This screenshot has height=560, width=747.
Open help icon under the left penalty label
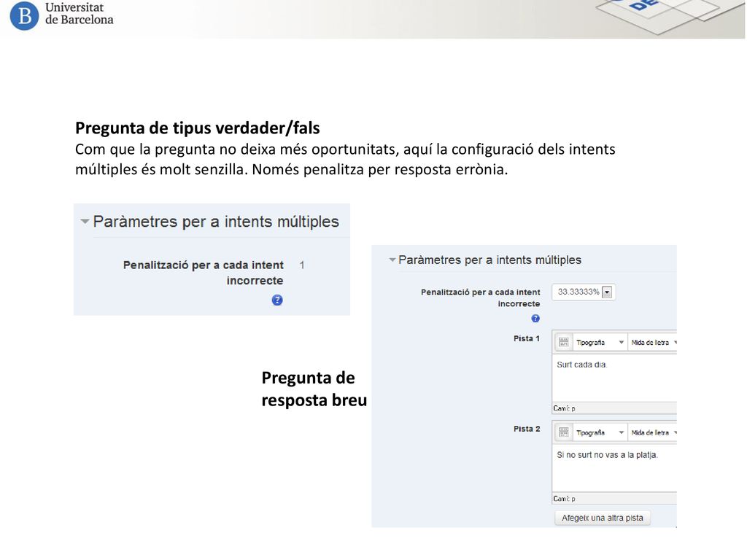point(277,300)
